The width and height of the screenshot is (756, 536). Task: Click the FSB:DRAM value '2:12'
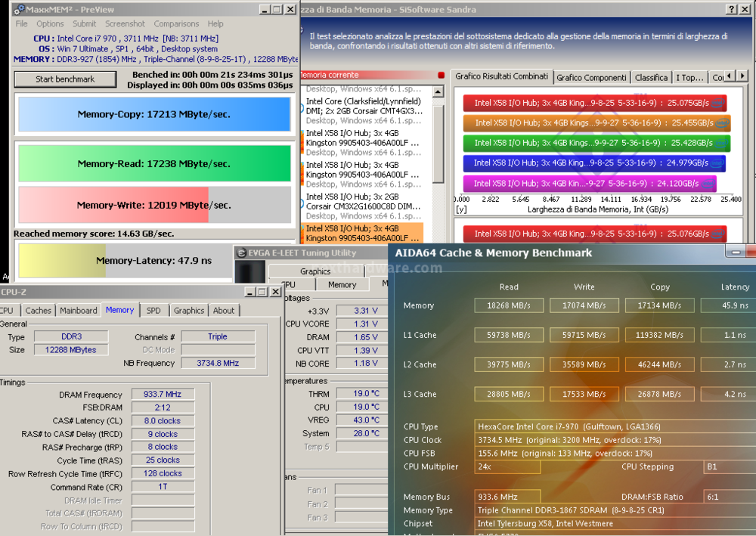click(x=163, y=407)
